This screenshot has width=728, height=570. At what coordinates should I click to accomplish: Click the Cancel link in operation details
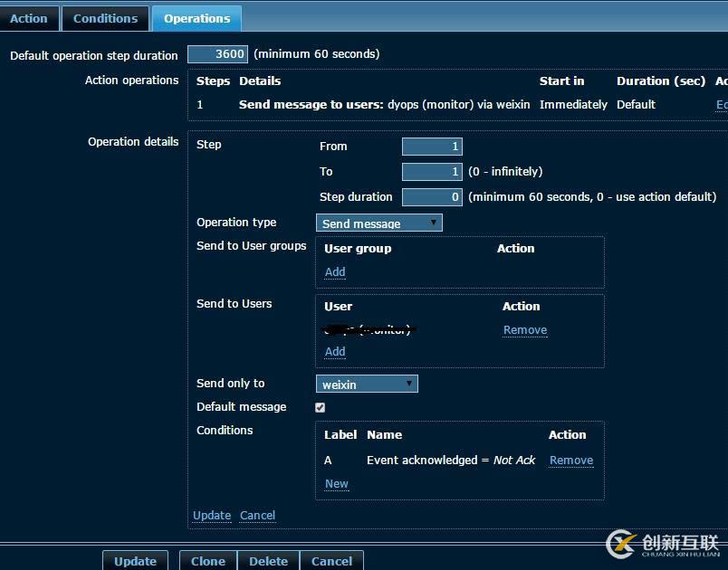[x=257, y=516]
